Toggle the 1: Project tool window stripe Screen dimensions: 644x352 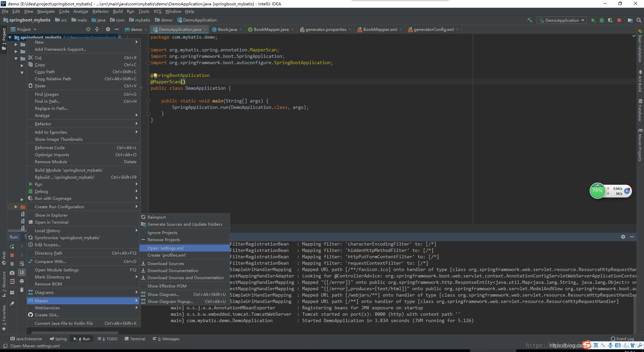[x=4, y=39]
